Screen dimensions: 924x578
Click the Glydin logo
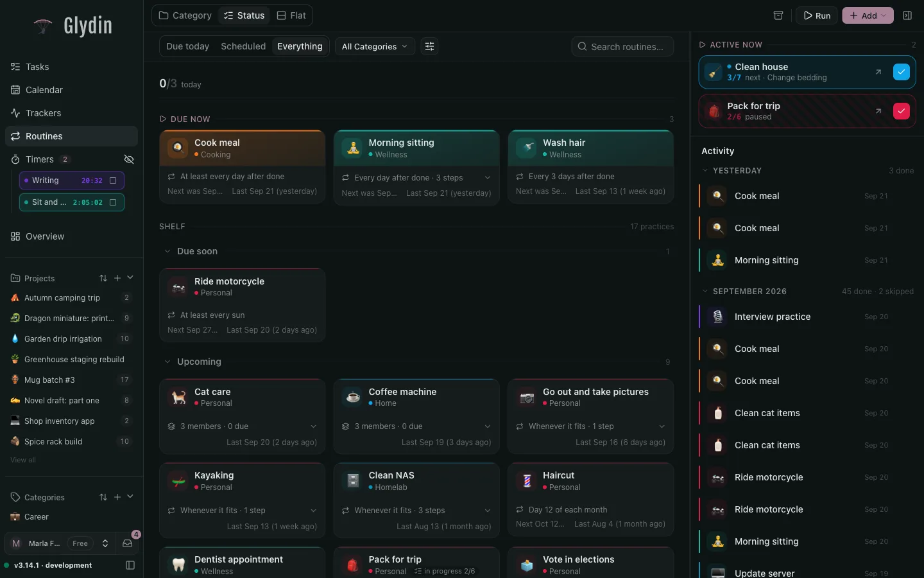[73, 26]
